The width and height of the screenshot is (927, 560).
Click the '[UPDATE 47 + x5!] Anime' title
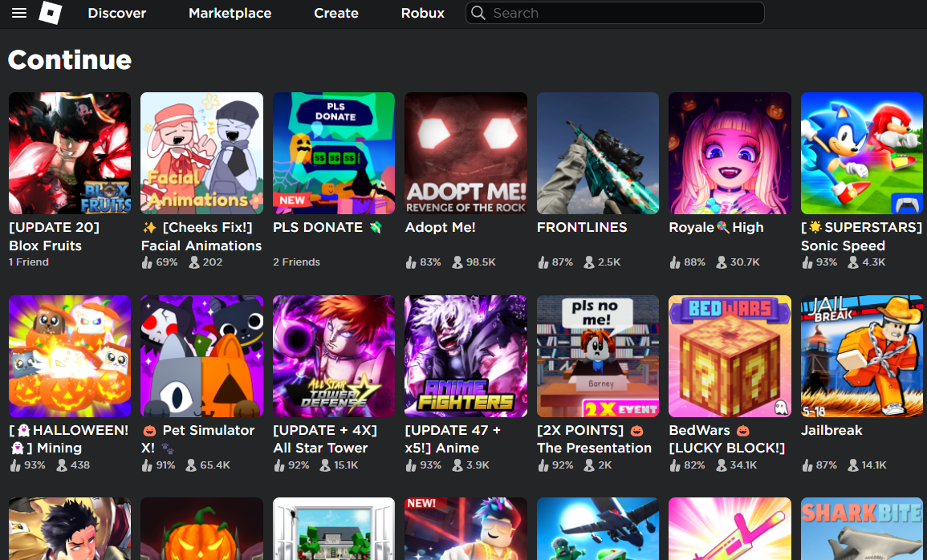point(453,440)
